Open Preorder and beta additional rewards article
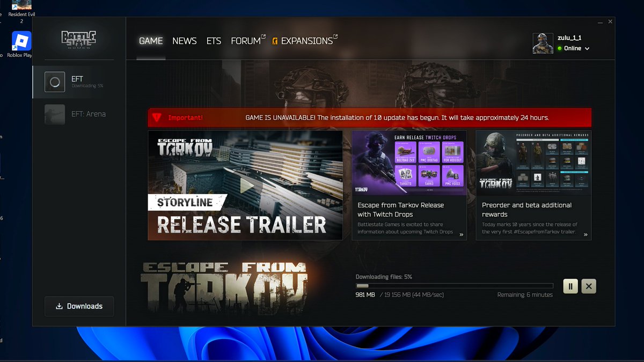The width and height of the screenshot is (644, 362). coord(527,210)
